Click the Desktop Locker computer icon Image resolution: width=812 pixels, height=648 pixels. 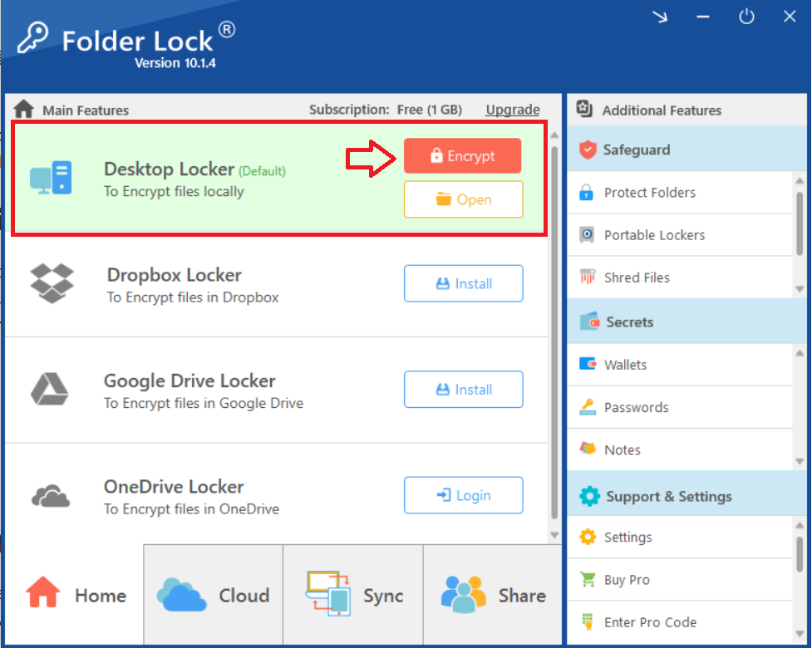pyautogui.click(x=51, y=178)
